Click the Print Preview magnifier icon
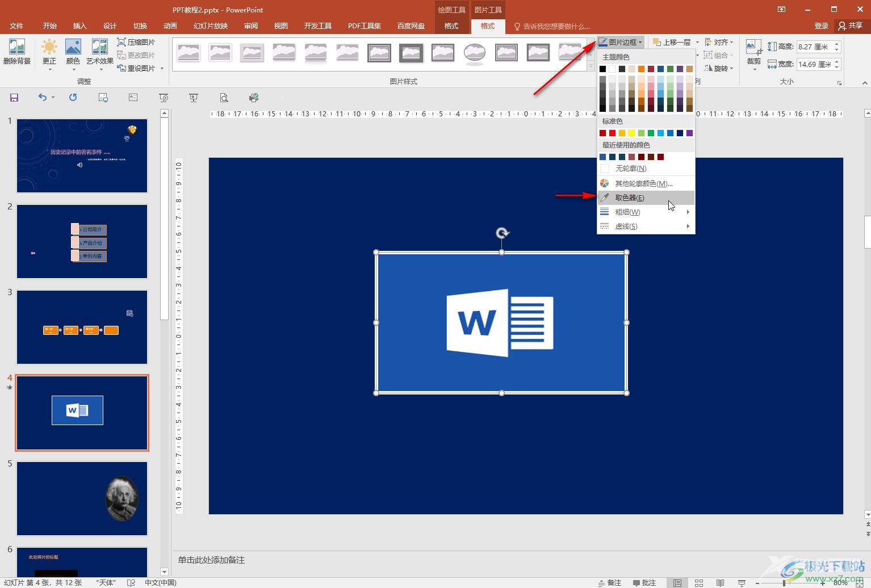This screenshot has height=588, width=871. (224, 98)
